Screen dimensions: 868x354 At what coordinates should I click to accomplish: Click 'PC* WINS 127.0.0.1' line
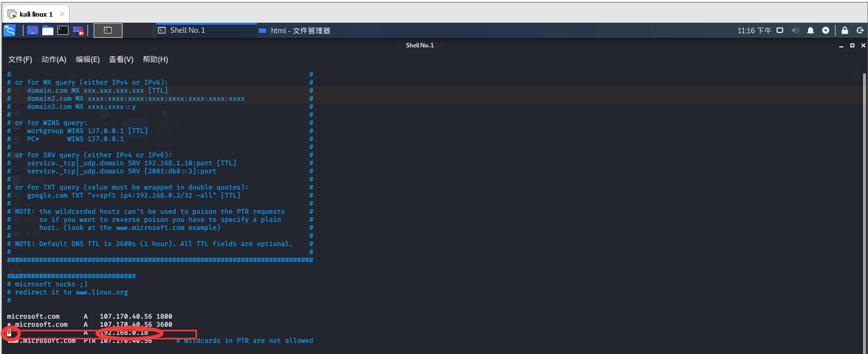click(76, 139)
